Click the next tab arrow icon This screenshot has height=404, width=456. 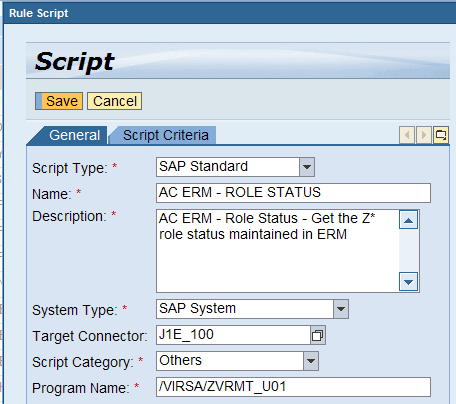424,135
